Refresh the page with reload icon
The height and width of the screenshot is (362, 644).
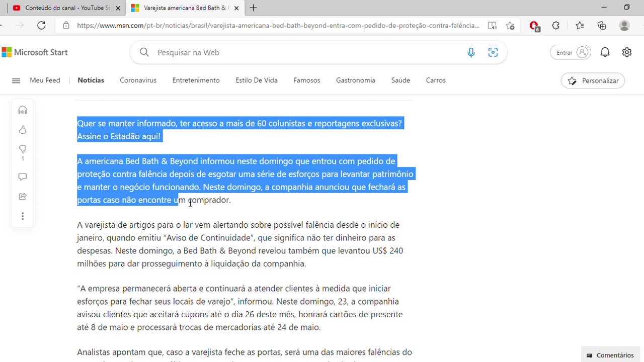click(41, 25)
